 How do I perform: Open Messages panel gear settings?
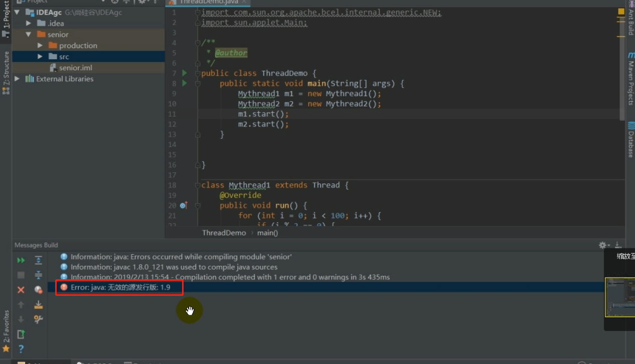603,245
